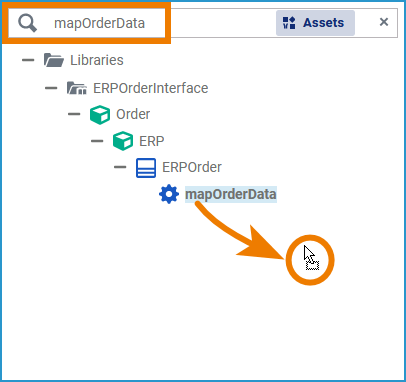This screenshot has height=382, width=406.
Task: Clear the search with the X button
Action: 384,22
